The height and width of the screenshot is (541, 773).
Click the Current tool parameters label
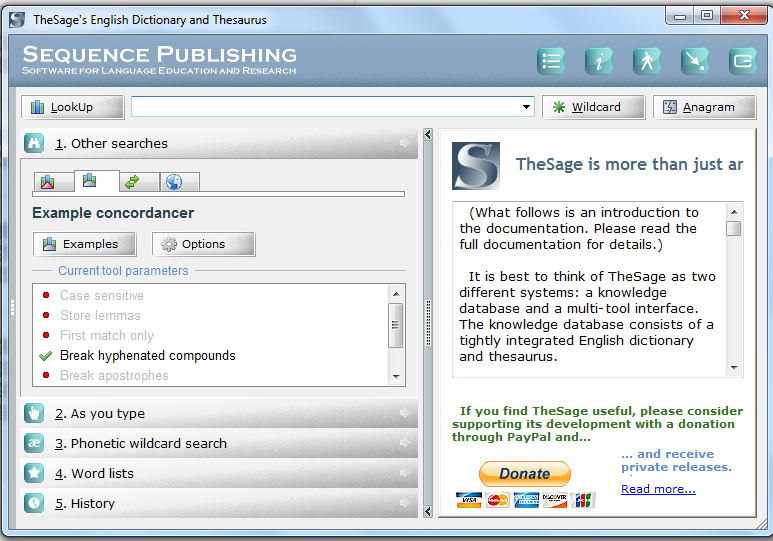123,271
